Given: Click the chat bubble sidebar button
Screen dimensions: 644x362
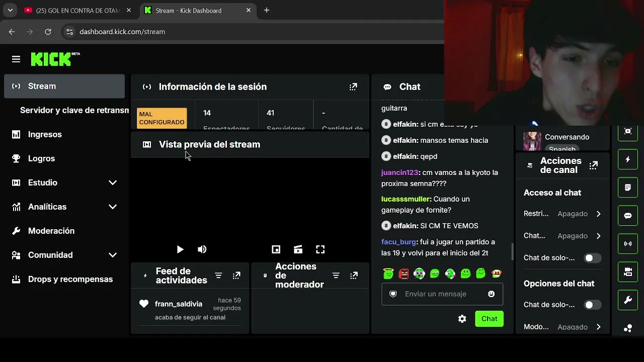Looking at the screenshot, I should coord(628,216).
